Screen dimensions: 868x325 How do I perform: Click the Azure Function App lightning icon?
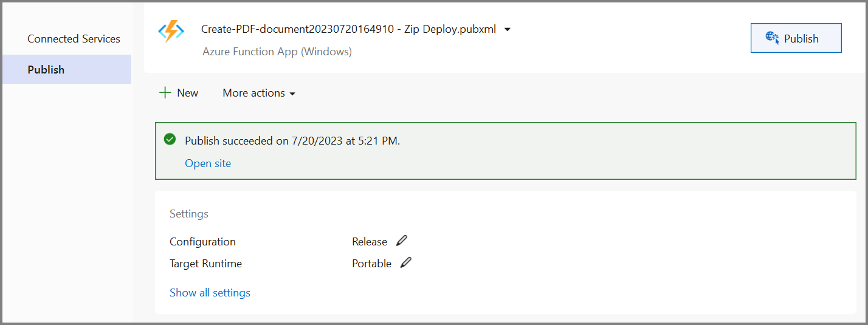171,31
